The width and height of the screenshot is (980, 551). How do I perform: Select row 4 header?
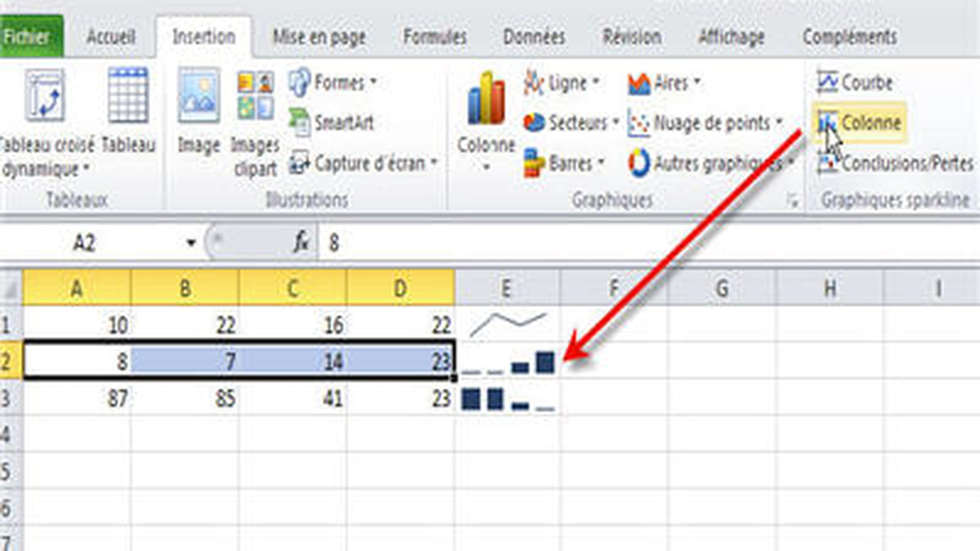[x=10, y=435]
